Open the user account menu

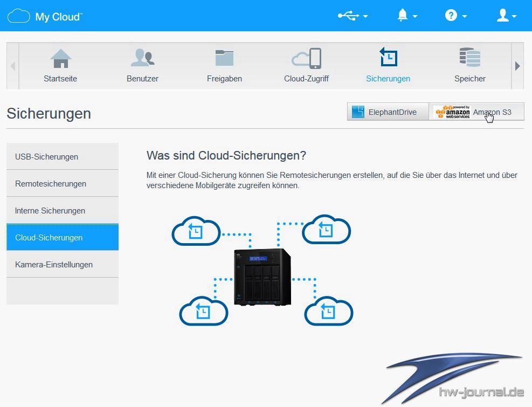506,16
